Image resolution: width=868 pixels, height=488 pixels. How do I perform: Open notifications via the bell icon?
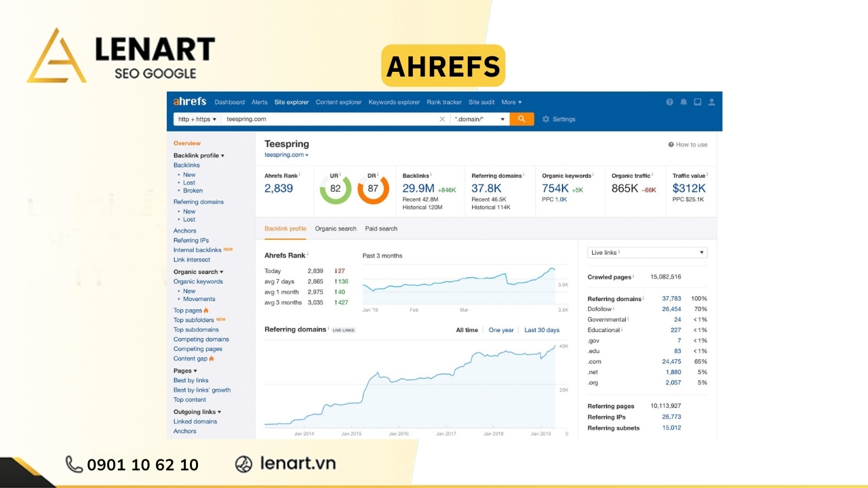[x=684, y=102]
